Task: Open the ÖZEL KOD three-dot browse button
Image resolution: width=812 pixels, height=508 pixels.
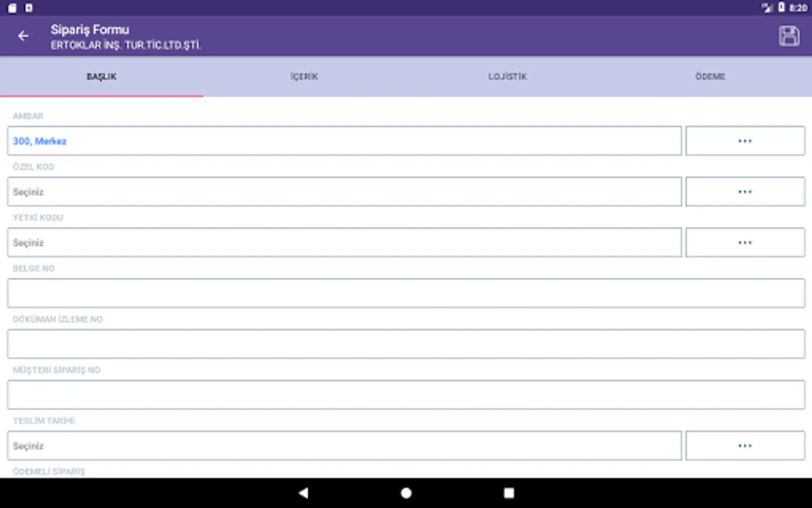Action: point(745,192)
